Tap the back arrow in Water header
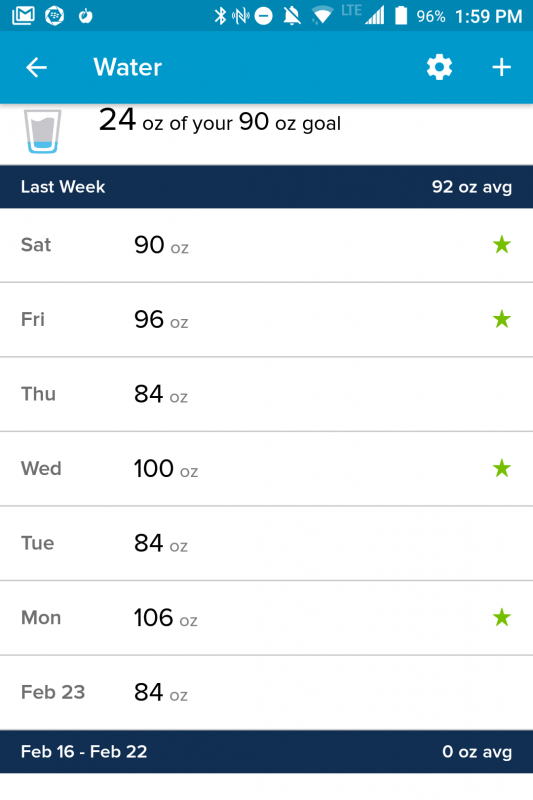 click(x=36, y=67)
